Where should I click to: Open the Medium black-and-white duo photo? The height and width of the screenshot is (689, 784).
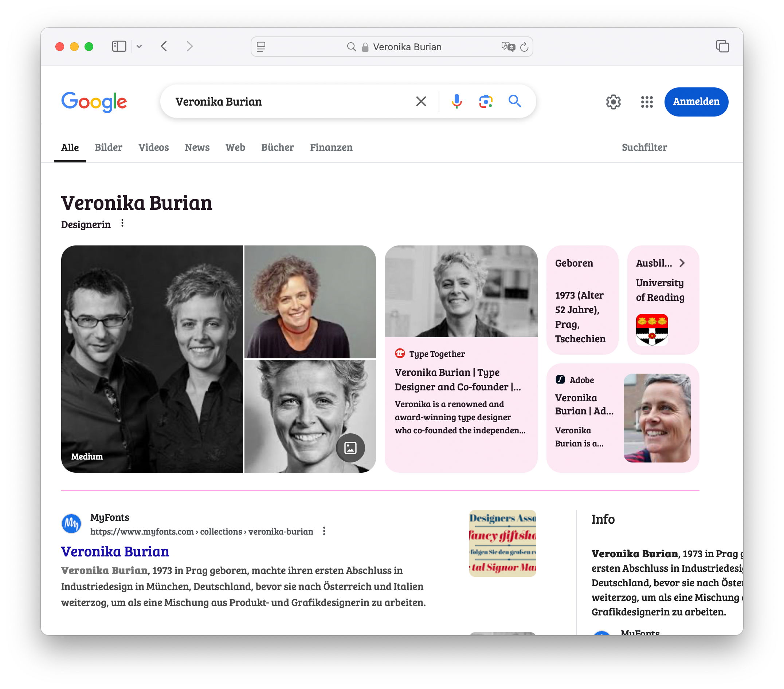tap(152, 359)
